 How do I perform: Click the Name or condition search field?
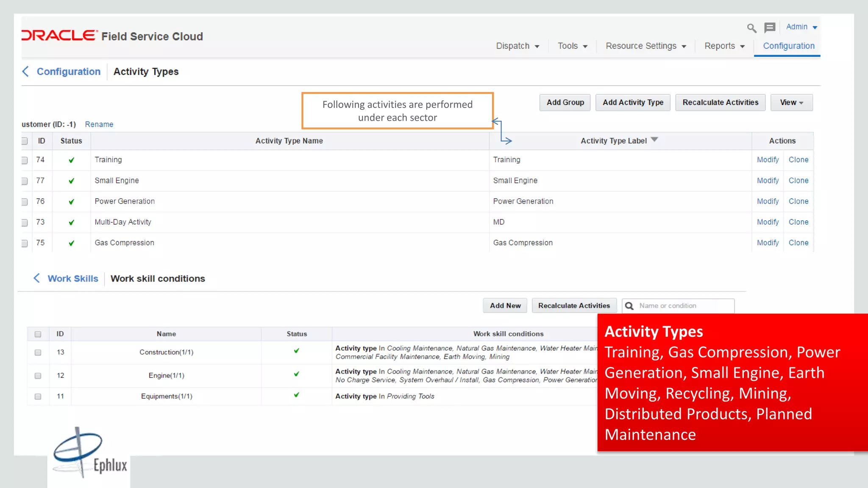[x=683, y=306]
